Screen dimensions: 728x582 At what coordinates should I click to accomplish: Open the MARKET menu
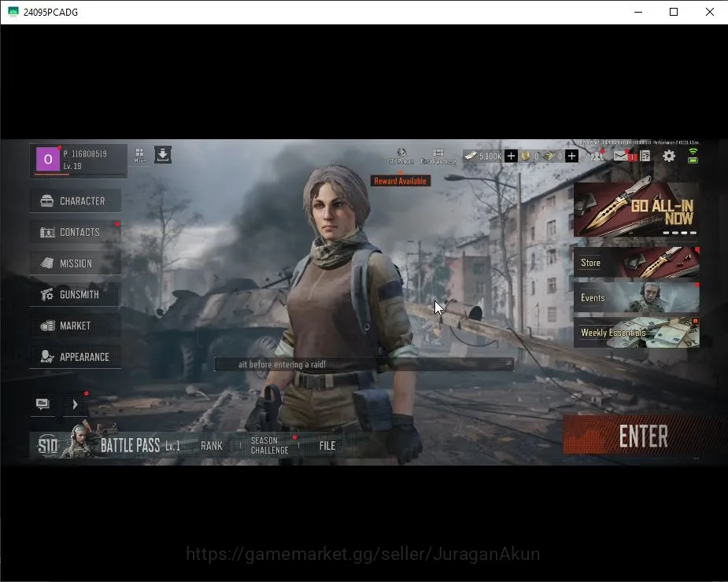[x=76, y=326]
